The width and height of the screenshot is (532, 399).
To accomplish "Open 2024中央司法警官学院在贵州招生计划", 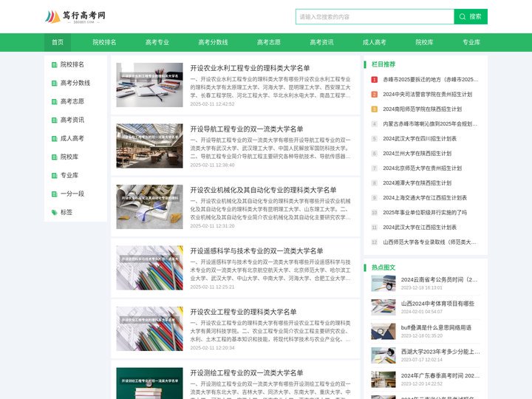I will coord(428,95).
